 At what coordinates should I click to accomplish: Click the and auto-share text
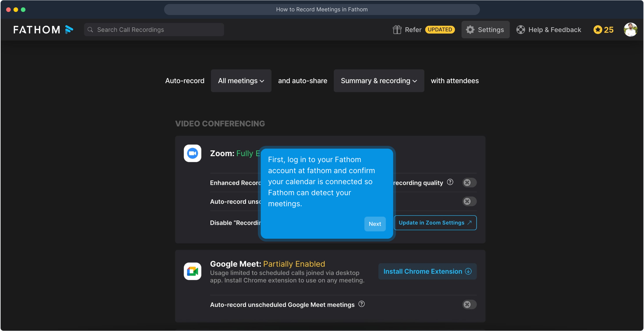303,81
